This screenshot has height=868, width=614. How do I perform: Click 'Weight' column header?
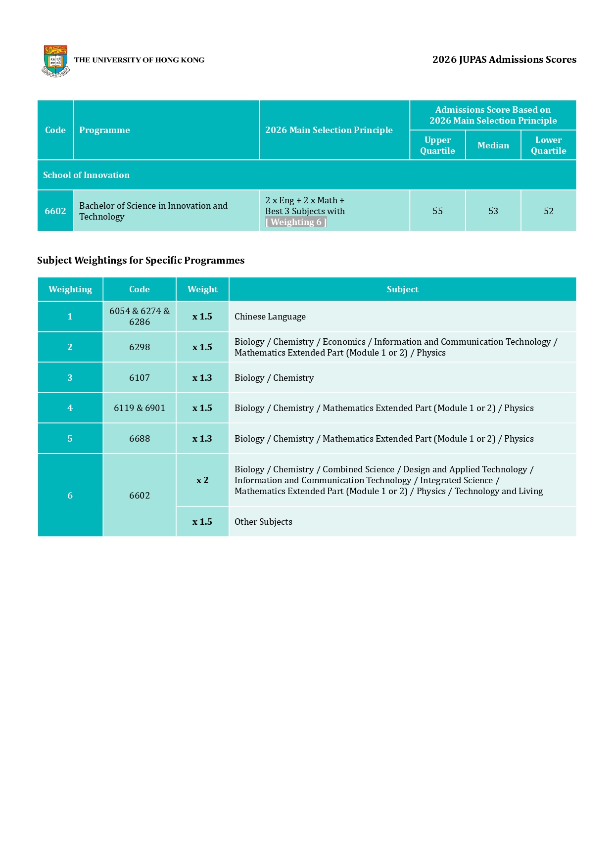pyautogui.click(x=202, y=289)
